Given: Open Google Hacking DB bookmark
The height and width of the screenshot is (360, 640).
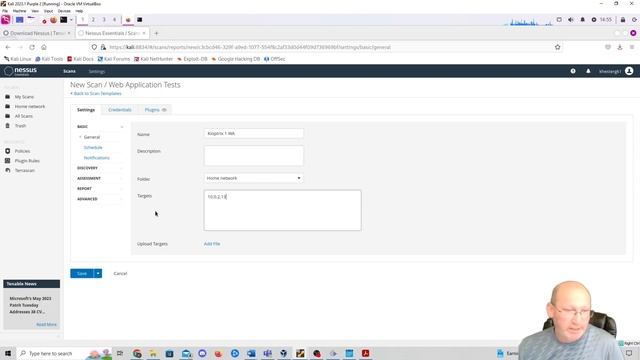Looking at the screenshot, I should [x=236, y=59].
